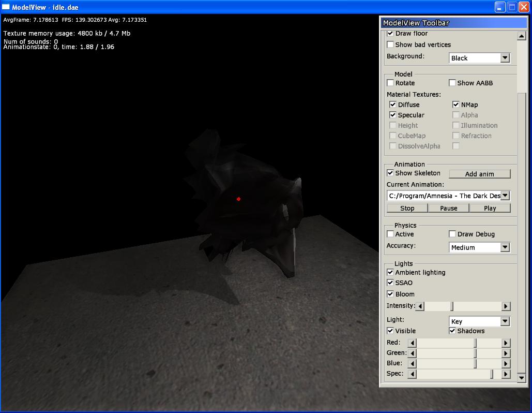Click the Spec slider right arrow
The image size is (532, 413).
point(506,374)
